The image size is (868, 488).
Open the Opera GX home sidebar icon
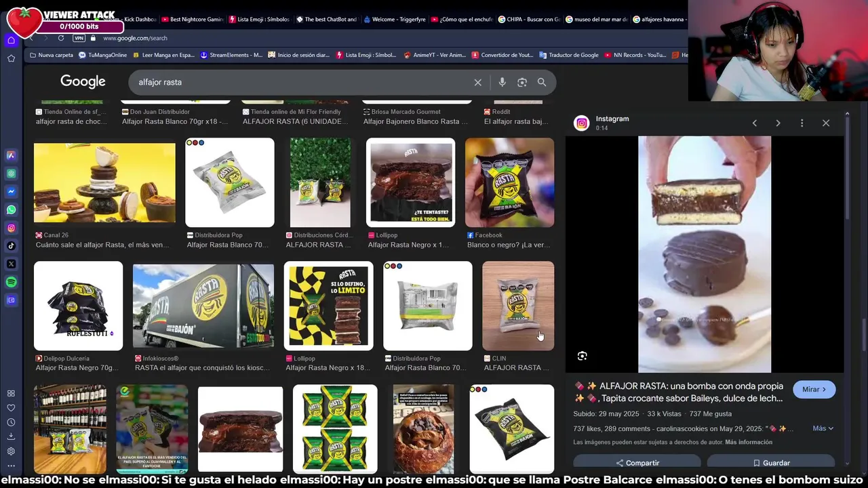pyautogui.click(x=11, y=40)
